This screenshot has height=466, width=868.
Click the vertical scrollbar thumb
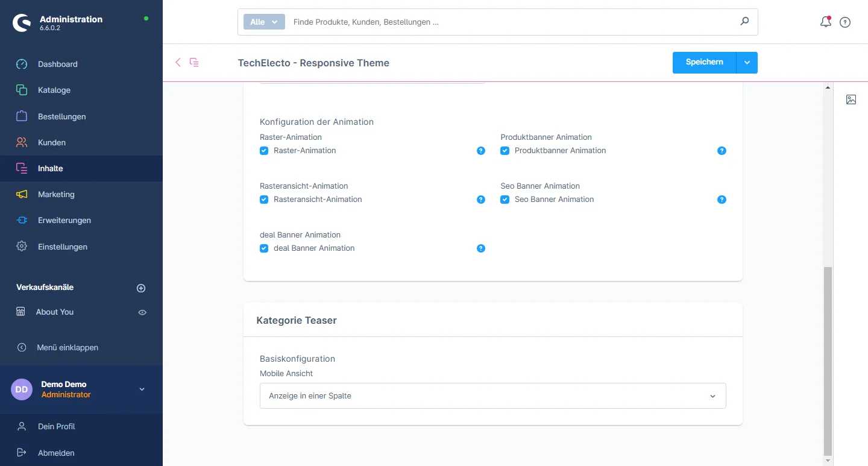point(828,361)
